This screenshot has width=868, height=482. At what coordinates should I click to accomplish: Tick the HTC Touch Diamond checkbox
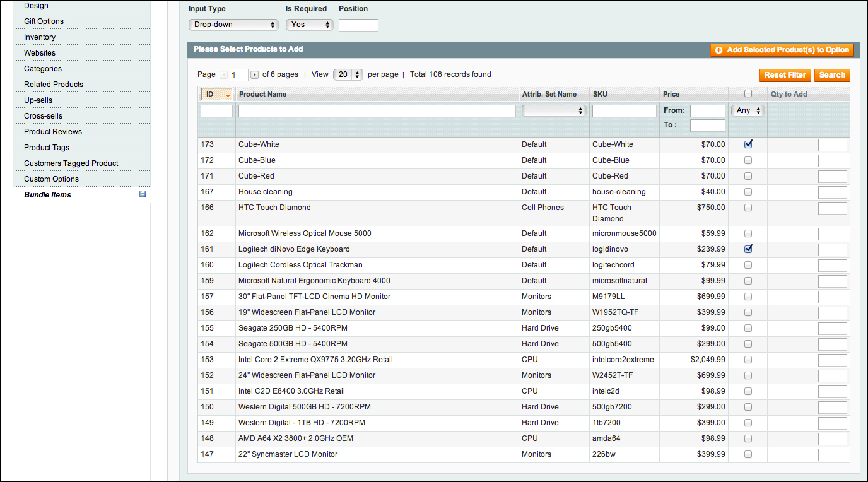[x=748, y=208]
